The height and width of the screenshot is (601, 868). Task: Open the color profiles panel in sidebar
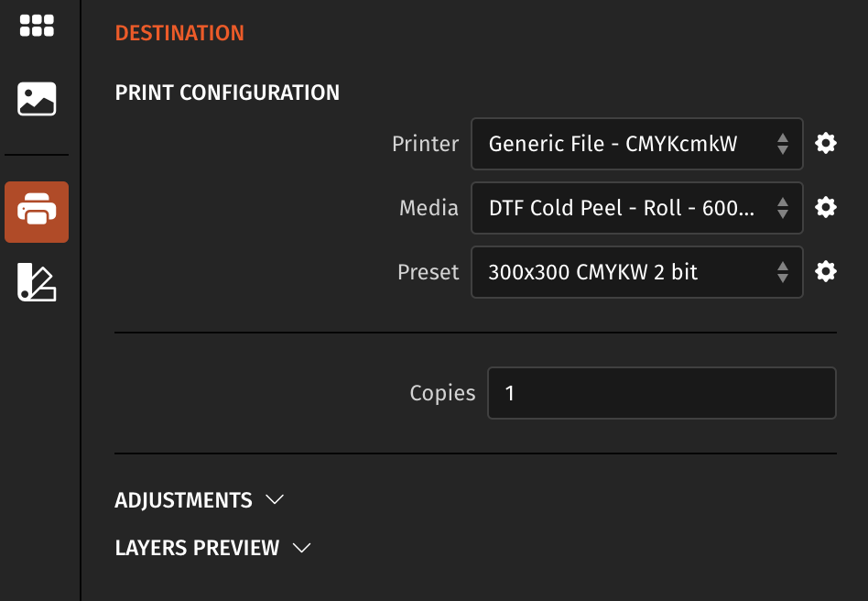coord(37,282)
